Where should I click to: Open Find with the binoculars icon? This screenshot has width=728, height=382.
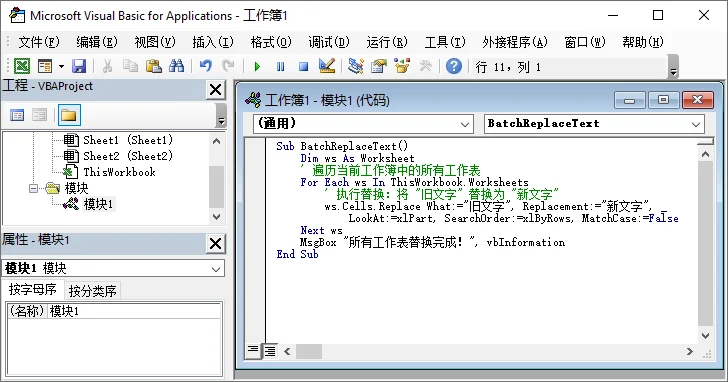[176, 66]
